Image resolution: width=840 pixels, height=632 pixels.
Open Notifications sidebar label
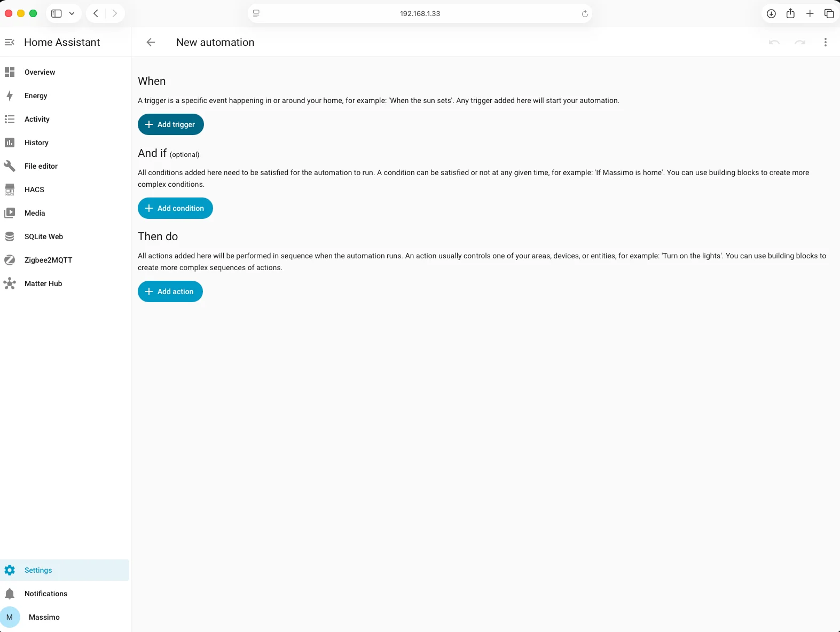(x=46, y=594)
